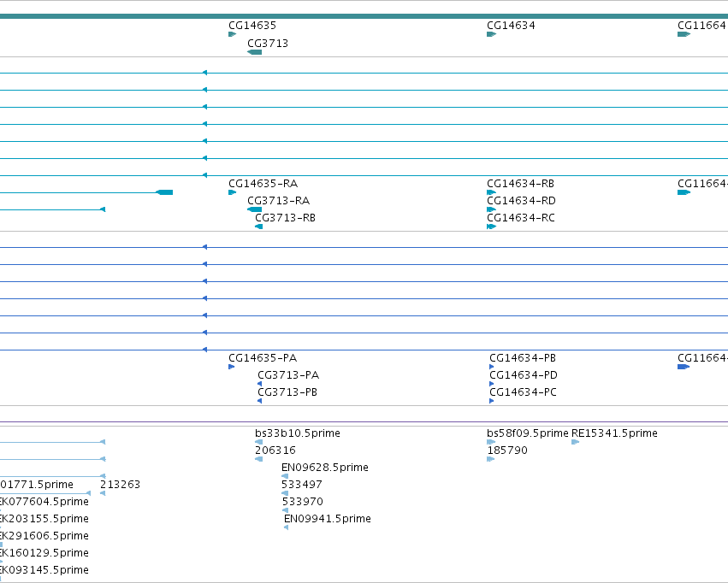This screenshot has width=728, height=583.
Task: Click the CG14634-RC transcript arrow glyph
Action: tap(491, 227)
